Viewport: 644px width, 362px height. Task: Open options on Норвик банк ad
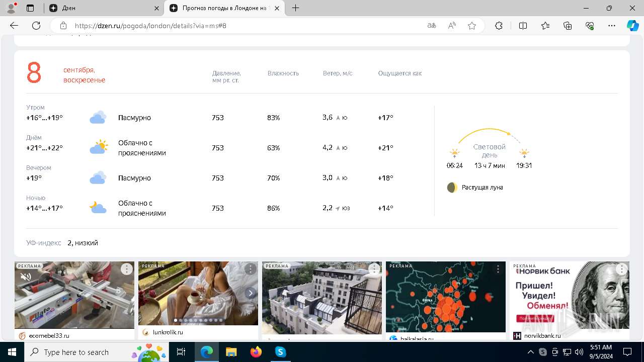click(x=621, y=269)
